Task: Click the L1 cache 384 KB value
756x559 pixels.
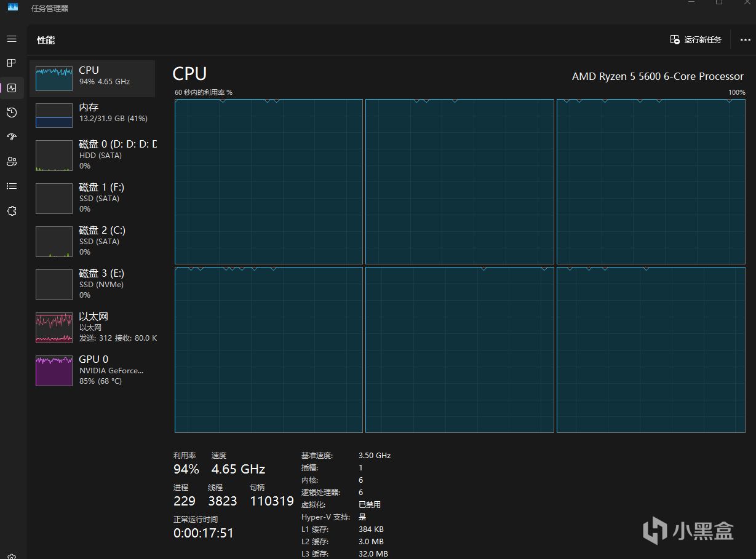Action: (371, 529)
